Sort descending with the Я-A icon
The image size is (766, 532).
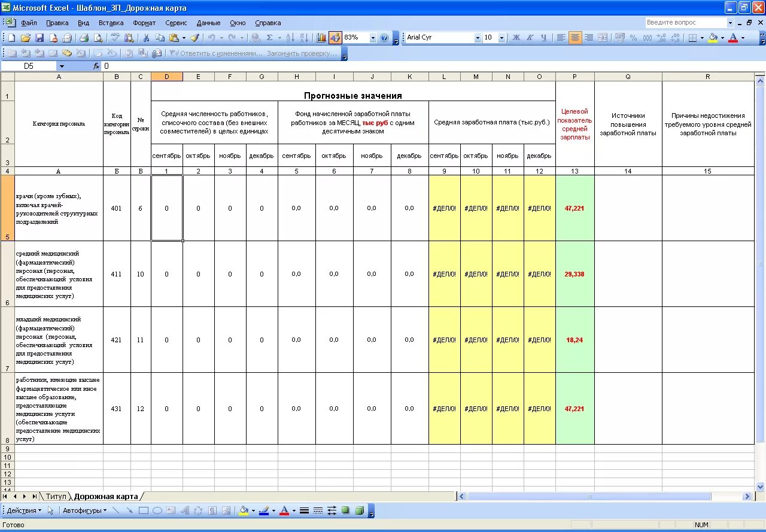coord(303,38)
